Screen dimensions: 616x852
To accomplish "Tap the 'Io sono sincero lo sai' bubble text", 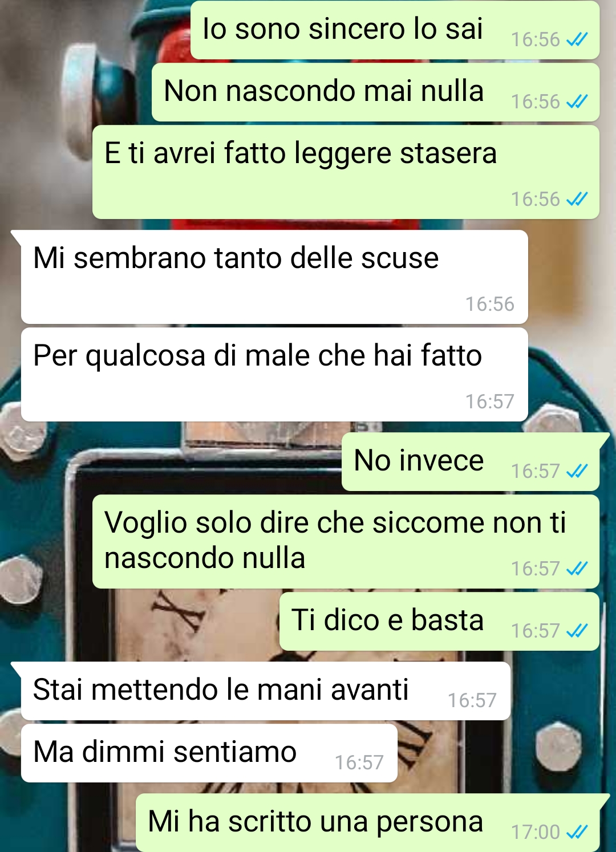I will coord(343,29).
